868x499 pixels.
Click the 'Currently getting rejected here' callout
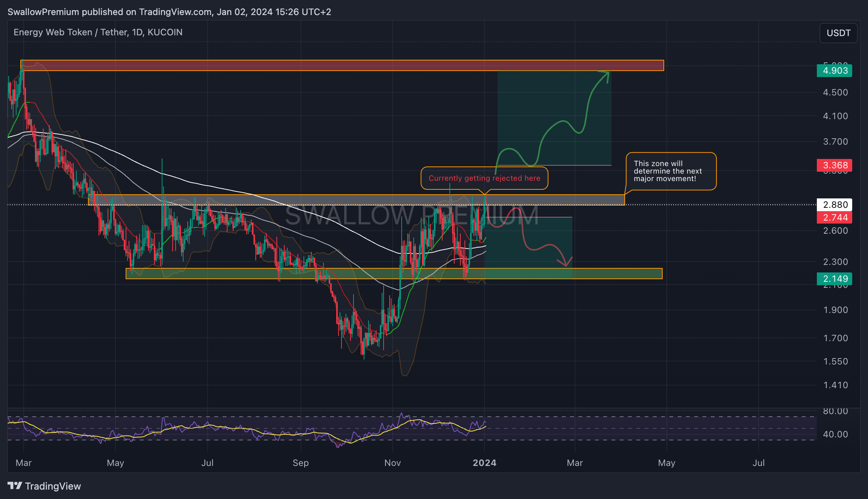point(484,178)
